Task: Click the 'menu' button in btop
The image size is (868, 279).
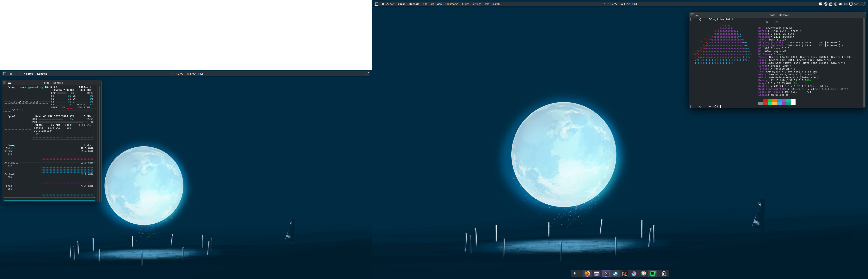Action: click(23, 87)
